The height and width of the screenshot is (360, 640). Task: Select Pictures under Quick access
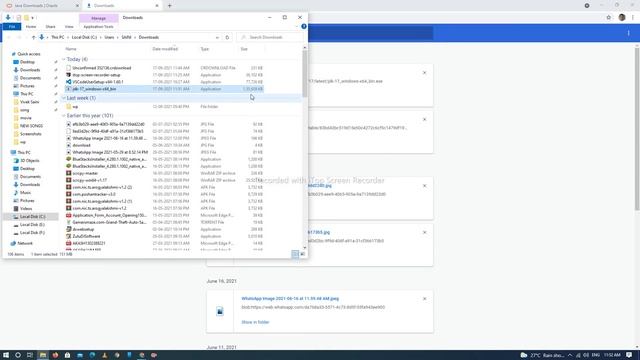[27, 86]
